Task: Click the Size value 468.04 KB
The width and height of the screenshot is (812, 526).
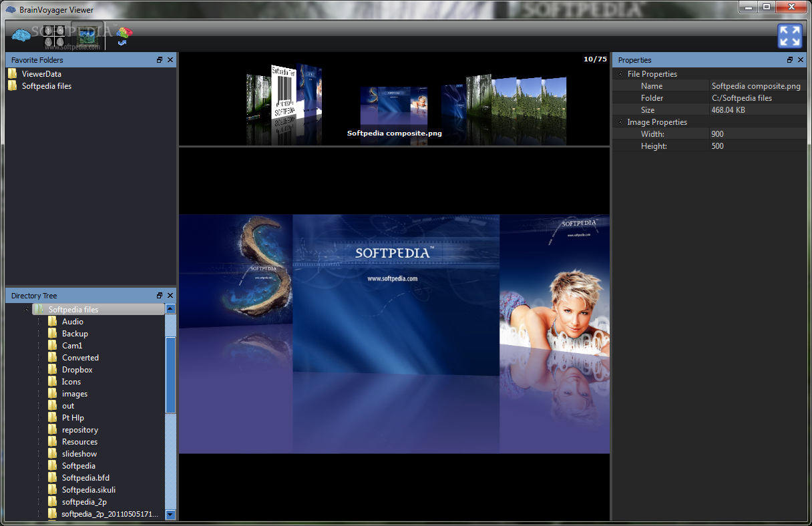Action: point(729,110)
